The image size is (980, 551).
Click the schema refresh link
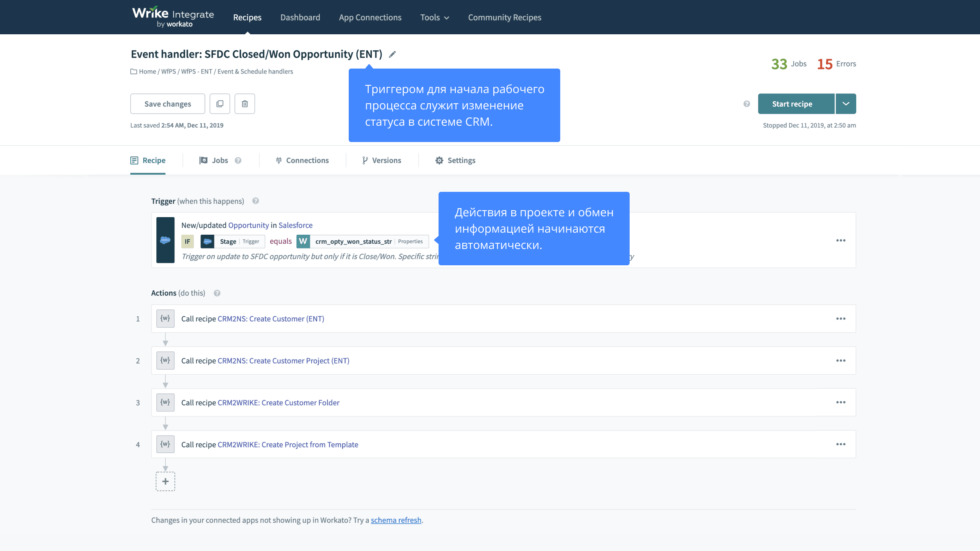coord(396,520)
